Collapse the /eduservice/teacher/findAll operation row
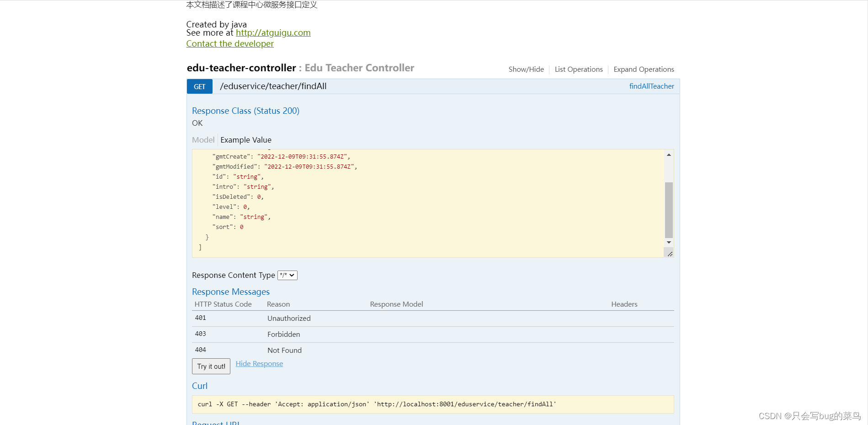This screenshot has width=868, height=425. point(273,86)
